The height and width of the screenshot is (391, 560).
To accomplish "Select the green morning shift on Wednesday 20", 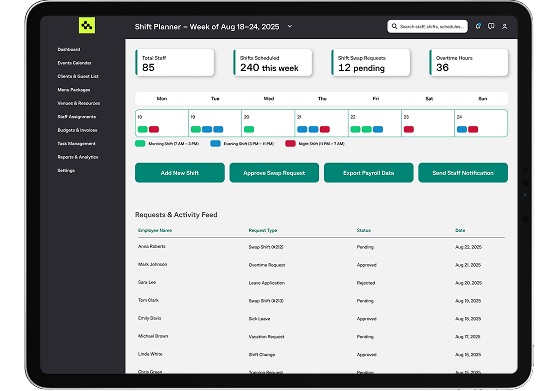I will (x=249, y=129).
